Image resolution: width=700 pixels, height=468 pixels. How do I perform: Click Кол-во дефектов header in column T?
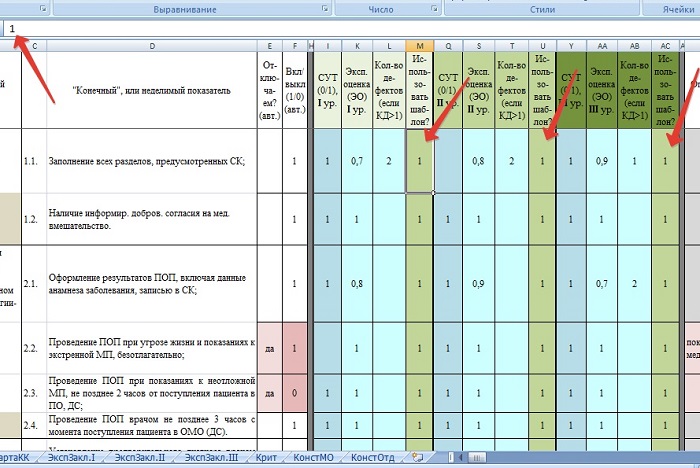512,91
